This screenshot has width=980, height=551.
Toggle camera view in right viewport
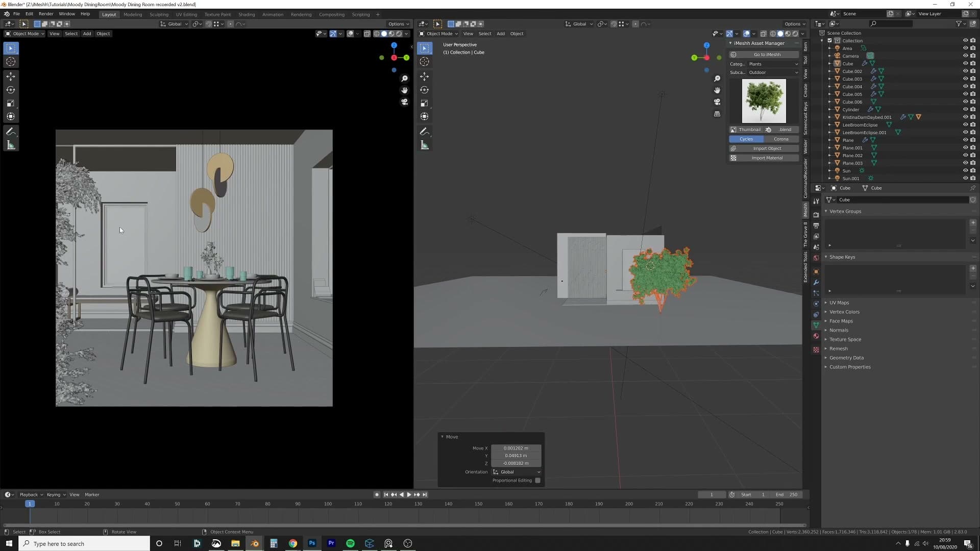click(717, 102)
